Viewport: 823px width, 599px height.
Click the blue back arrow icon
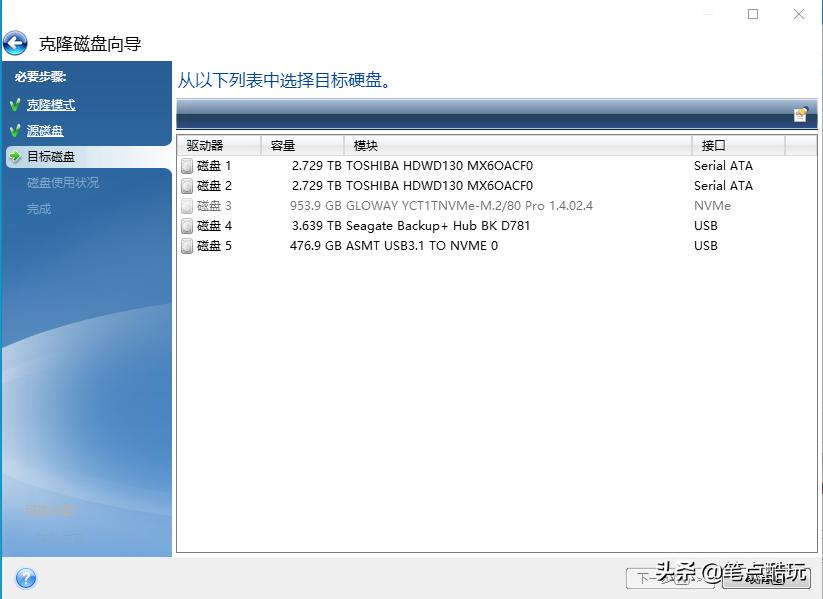(x=17, y=42)
